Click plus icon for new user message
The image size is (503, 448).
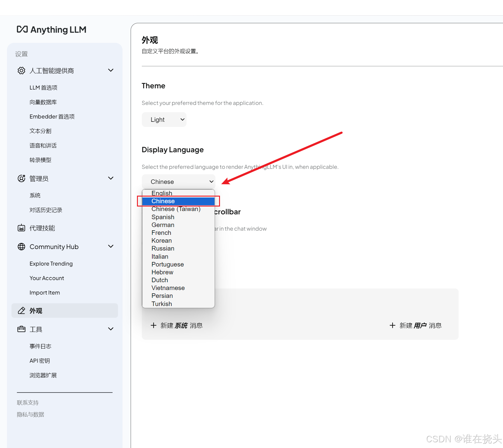(x=393, y=325)
